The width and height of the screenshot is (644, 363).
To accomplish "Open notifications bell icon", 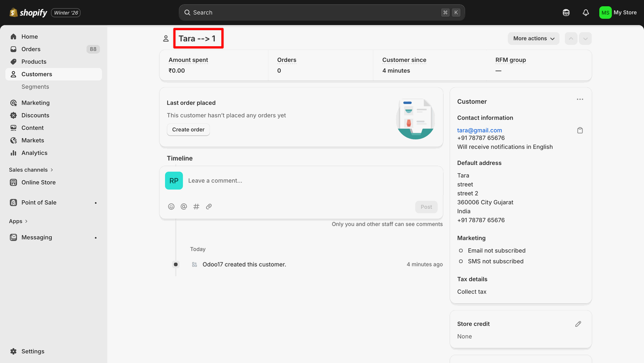I will 586,12.
